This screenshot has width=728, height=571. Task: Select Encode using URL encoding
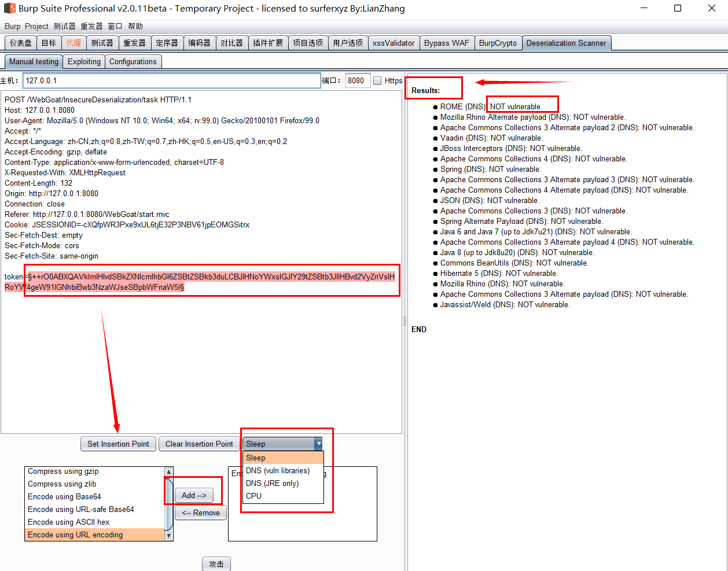click(95, 535)
